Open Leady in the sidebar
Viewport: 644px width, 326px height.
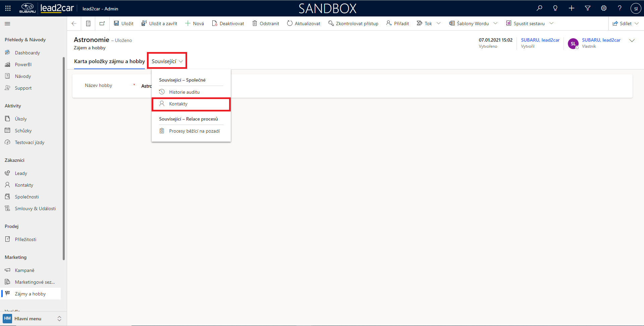point(21,173)
